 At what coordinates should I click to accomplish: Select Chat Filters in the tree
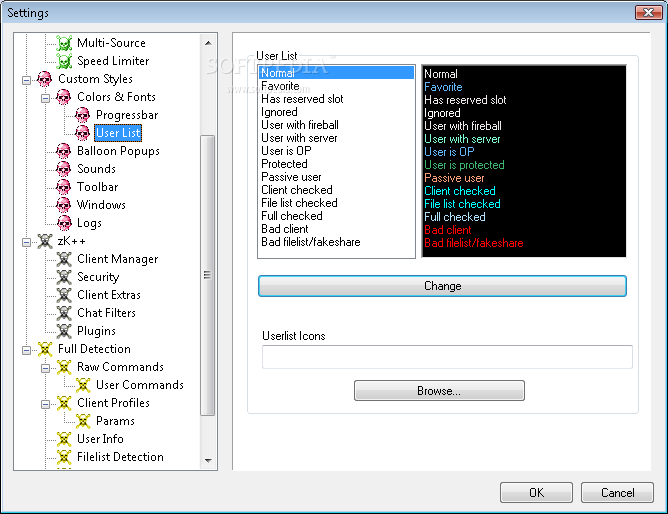[x=107, y=313]
